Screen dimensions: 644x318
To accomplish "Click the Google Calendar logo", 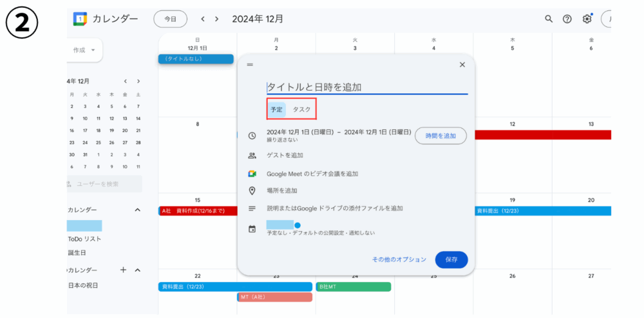I will pyautogui.click(x=80, y=19).
